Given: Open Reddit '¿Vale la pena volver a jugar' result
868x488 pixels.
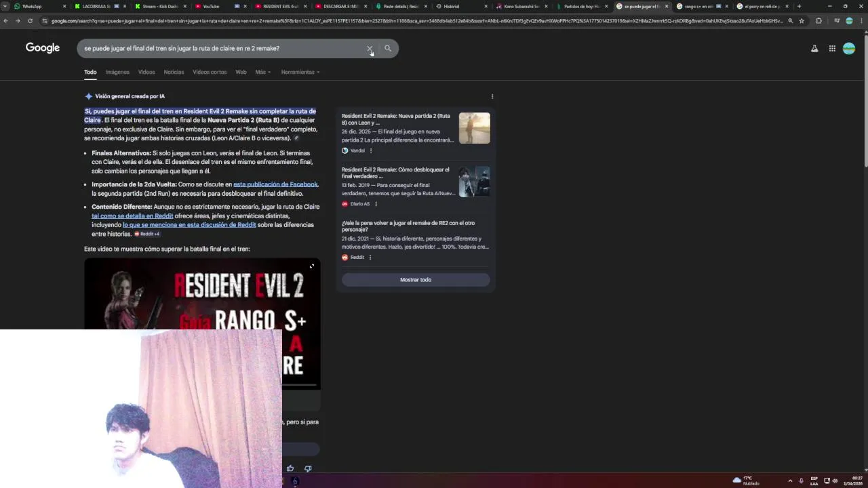Looking at the screenshot, I should 408,226.
